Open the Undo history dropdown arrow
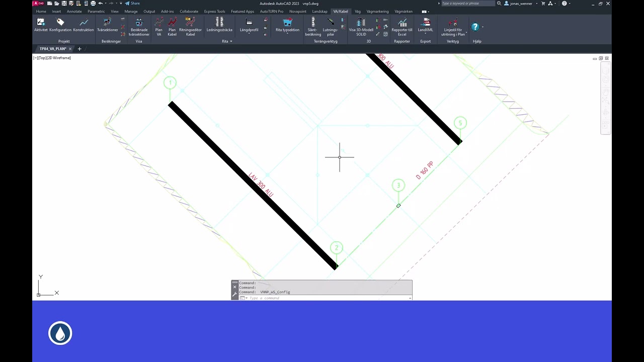This screenshot has height=362, width=644. (105, 4)
